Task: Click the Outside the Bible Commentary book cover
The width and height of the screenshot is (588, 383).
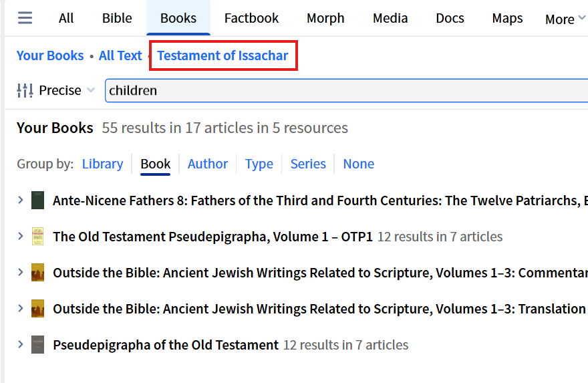Action: [38, 273]
